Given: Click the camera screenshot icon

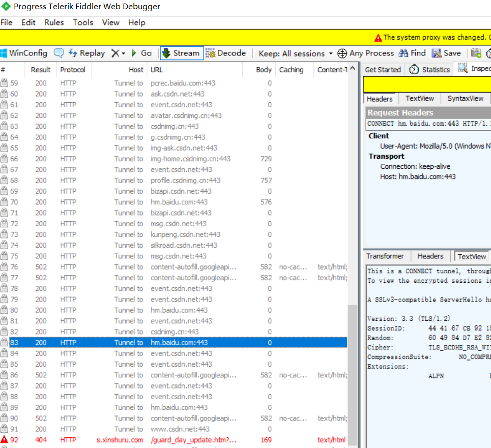Looking at the screenshot, I should tap(476, 53).
